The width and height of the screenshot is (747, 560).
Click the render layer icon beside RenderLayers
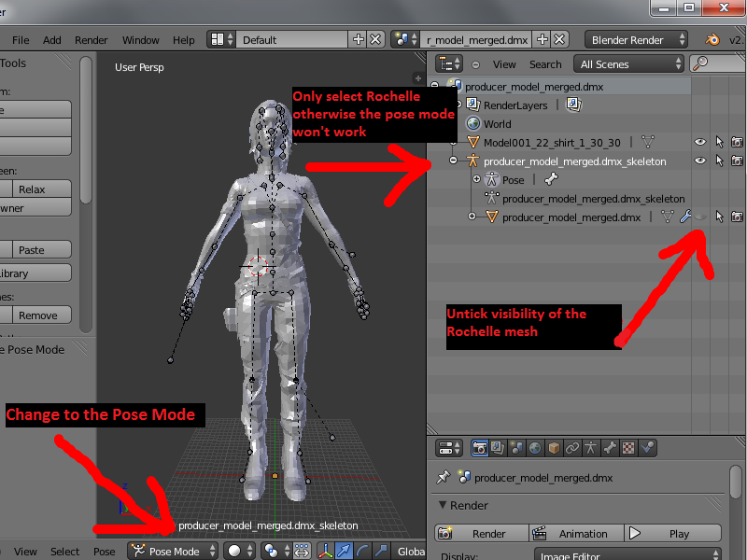(573, 105)
